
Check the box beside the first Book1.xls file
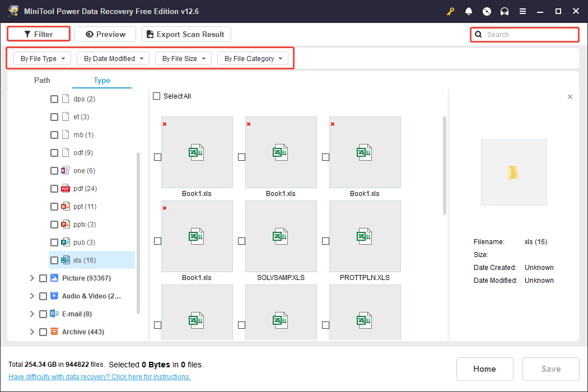[157, 157]
